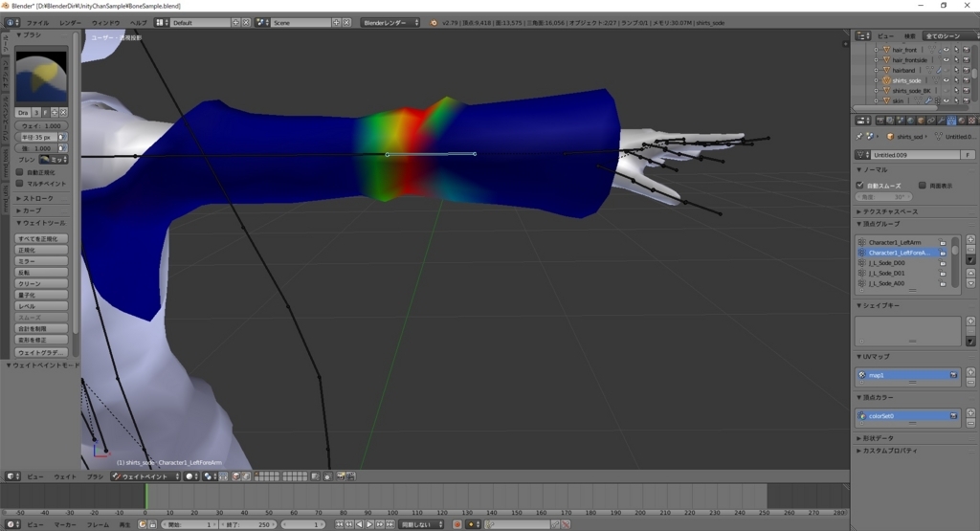Click the weight 1.000 slider
Screen dimensions: 980x531
[x=41, y=125]
